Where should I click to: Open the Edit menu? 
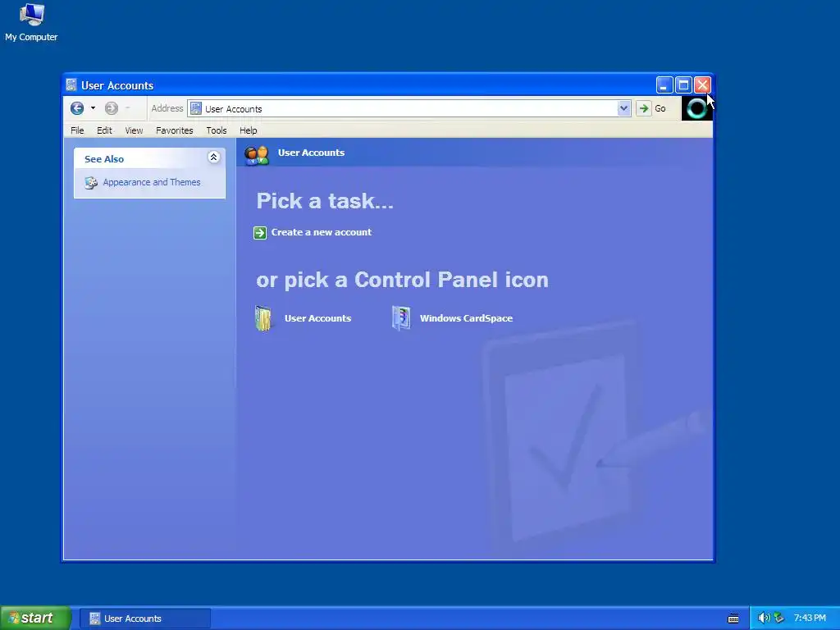pos(104,130)
